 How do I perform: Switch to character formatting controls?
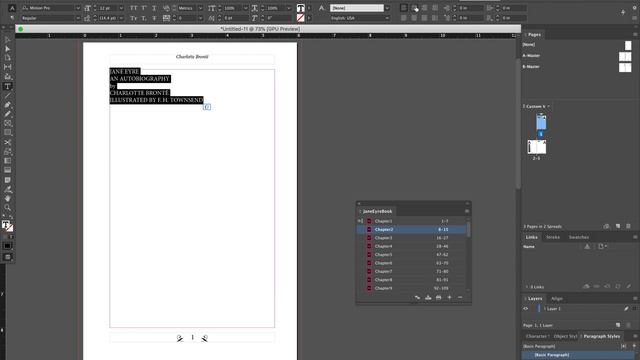(12, 8)
